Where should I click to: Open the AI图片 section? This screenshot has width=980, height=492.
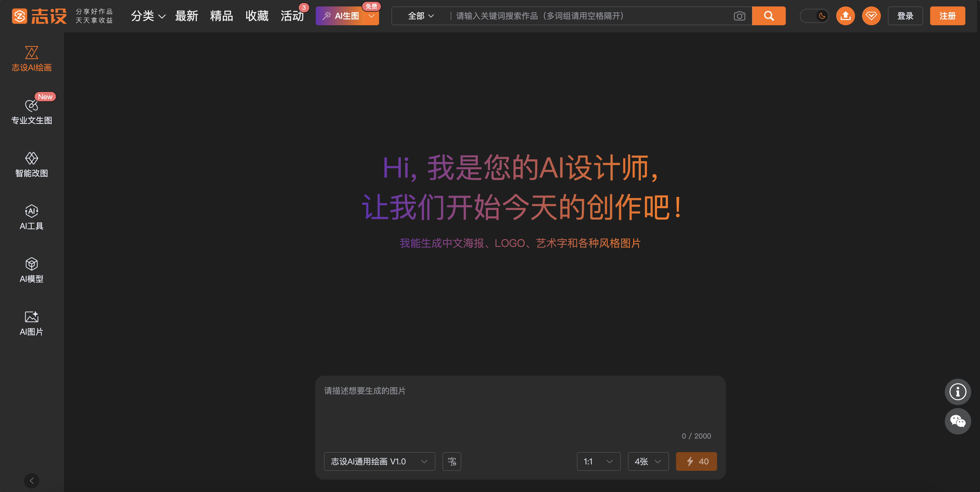coord(32,323)
